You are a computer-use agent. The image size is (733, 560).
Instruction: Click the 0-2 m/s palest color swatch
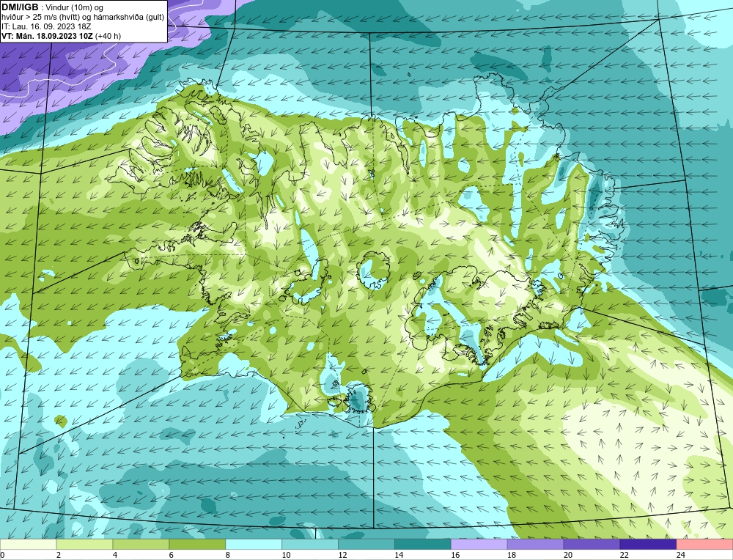tap(28, 545)
